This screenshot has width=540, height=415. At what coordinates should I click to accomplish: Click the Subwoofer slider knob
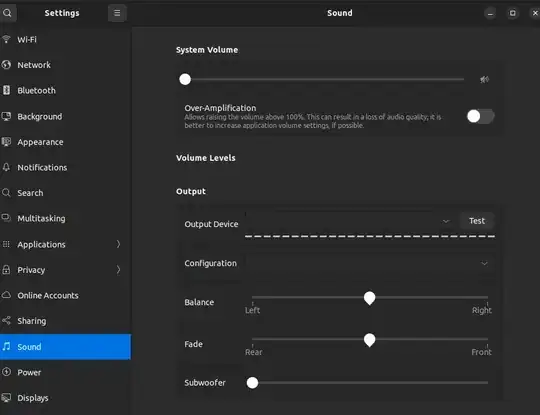(252, 382)
